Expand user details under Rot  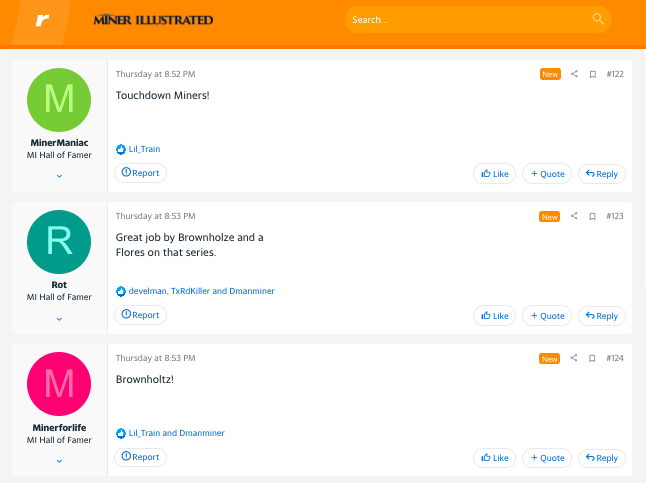[59, 319]
